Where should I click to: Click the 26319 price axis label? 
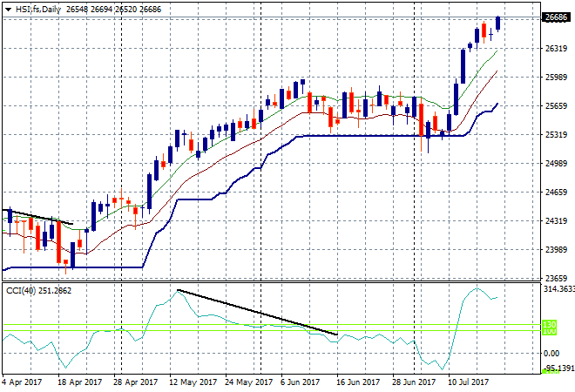pyautogui.click(x=556, y=49)
